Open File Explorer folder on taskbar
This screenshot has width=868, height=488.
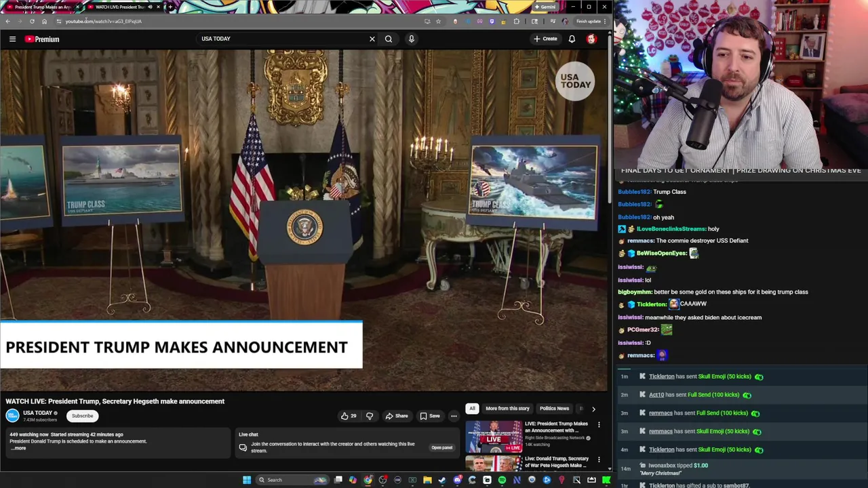pyautogui.click(x=427, y=480)
